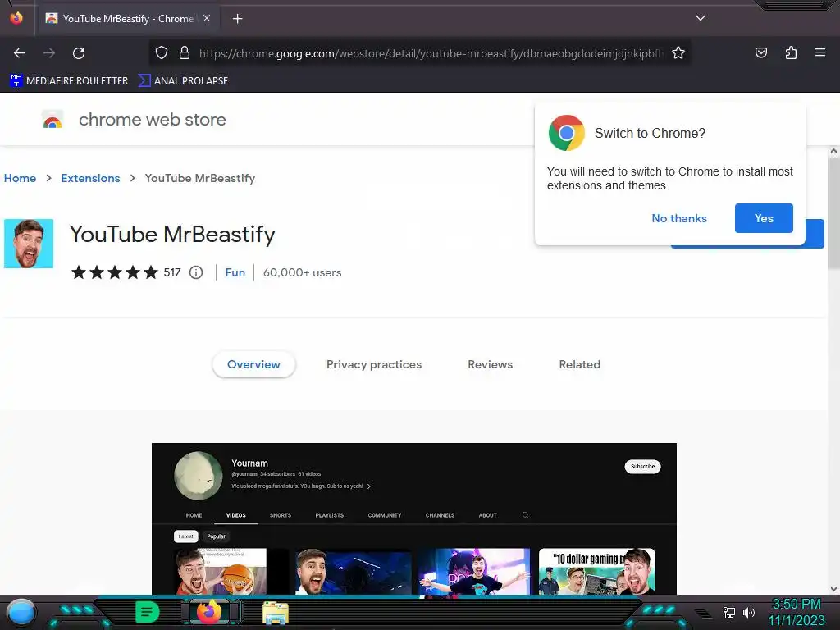Click the vertical scrollbar thumb
Viewport: 840px width, 630px height.
click(833, 213)
